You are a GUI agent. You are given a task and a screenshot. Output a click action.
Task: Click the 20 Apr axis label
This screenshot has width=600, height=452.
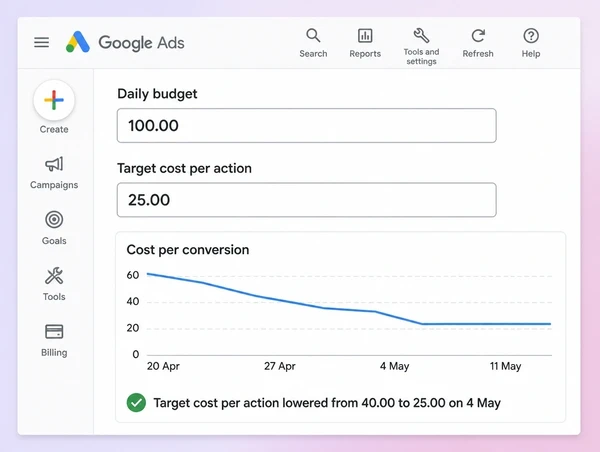pyautogui.click(x=163, y=366)
